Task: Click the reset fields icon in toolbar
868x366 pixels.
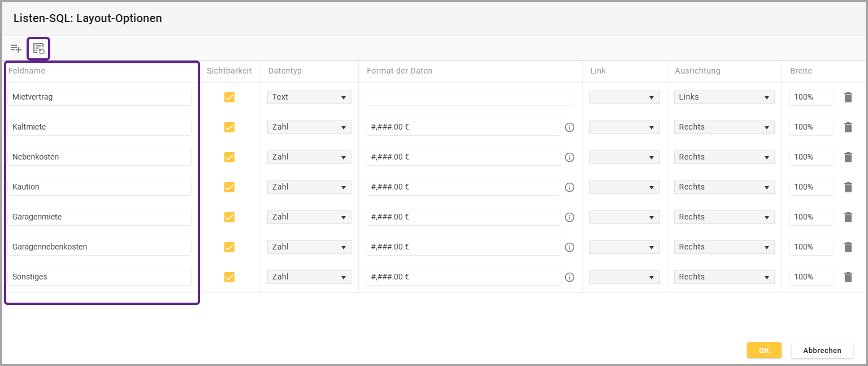Action: click(38, 49)
